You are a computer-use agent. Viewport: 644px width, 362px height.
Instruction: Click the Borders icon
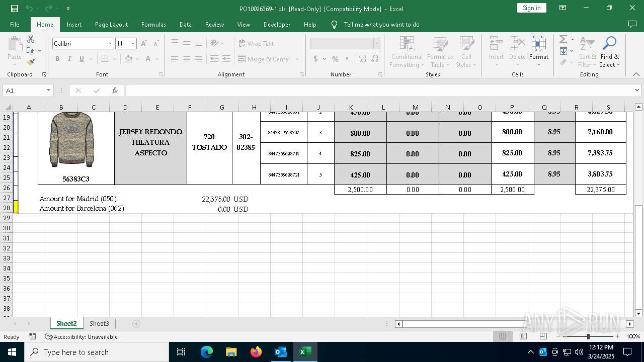105,59
